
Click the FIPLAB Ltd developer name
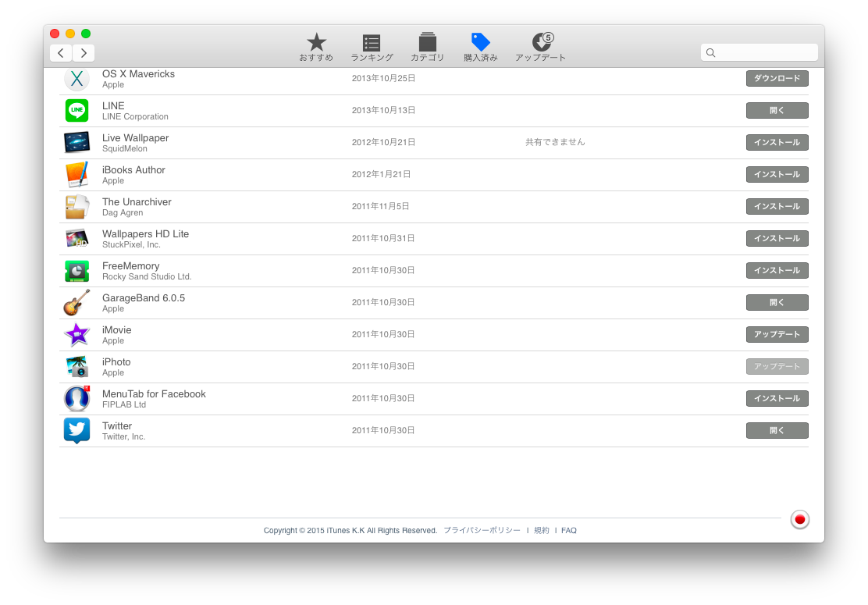[x=124, y=404]
